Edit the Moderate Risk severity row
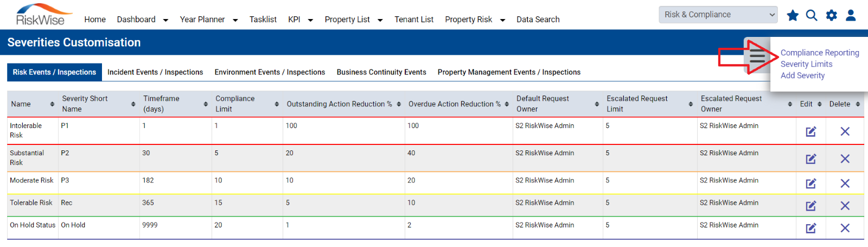This screenshot has height=247, width=868. click(811, 183)
